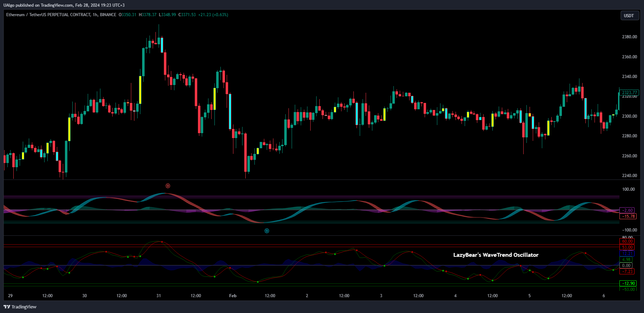Click the purple −2.60 indicator value tag
This screenshot has height=313, width=644.
click(627, 210)
